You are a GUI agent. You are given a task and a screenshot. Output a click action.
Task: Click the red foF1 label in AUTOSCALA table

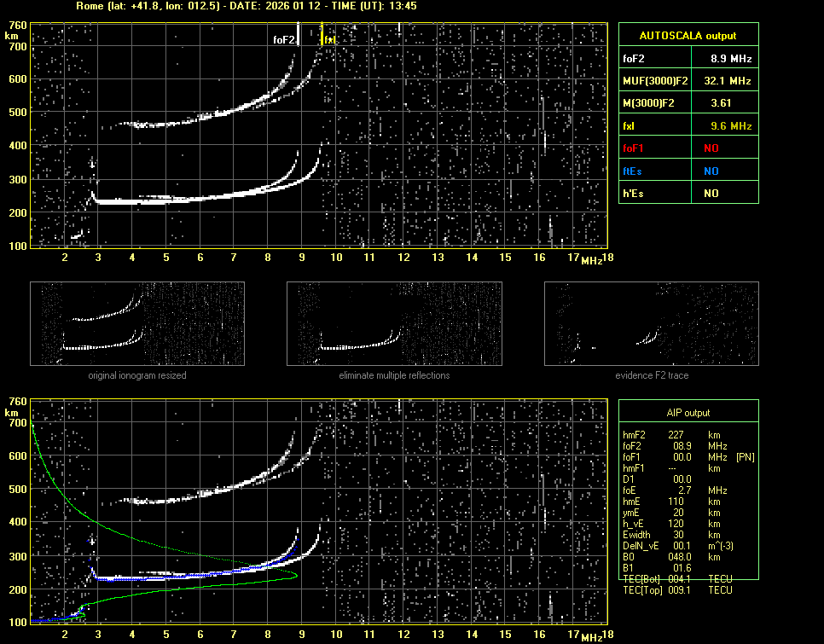coord(635,148)
